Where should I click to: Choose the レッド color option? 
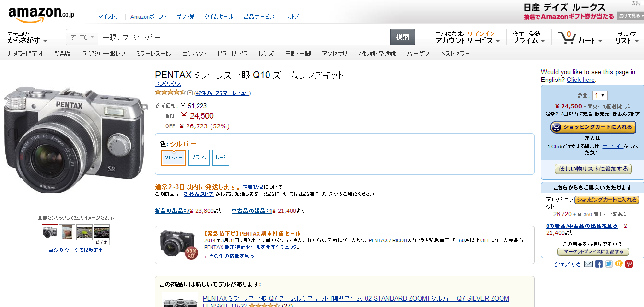click(x=221, y=158)
